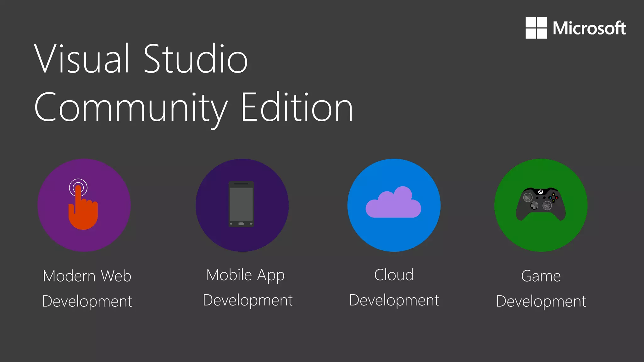Click the Cloud Development label

(394, 288)
